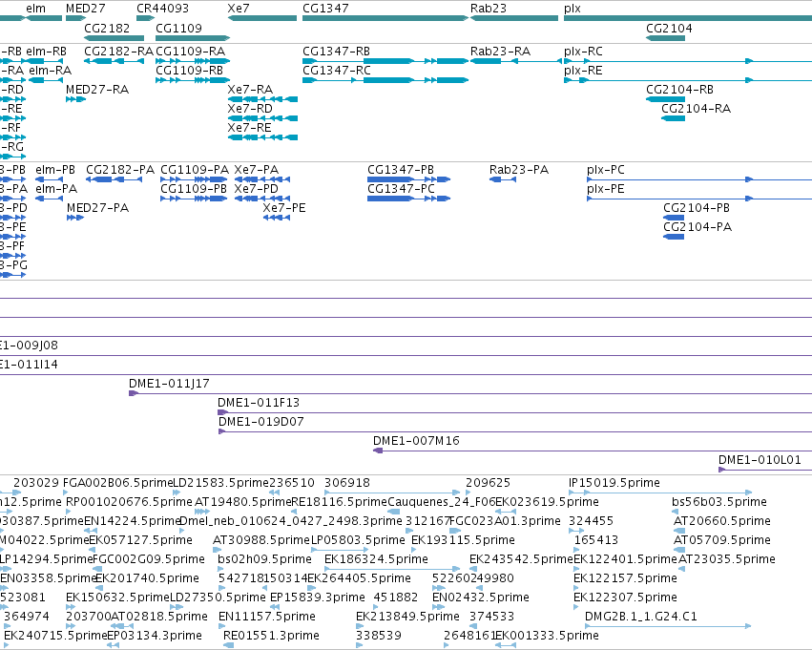This screenshot has width=812, height=650.
Task: Open the 306918 EST label
Action: pos(347,483)
